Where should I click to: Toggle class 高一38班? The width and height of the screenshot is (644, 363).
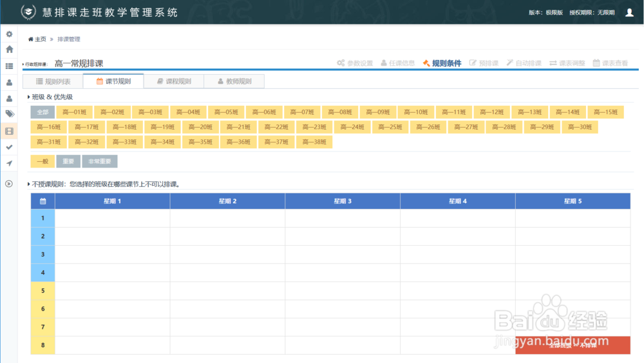(x=314, y=142)
